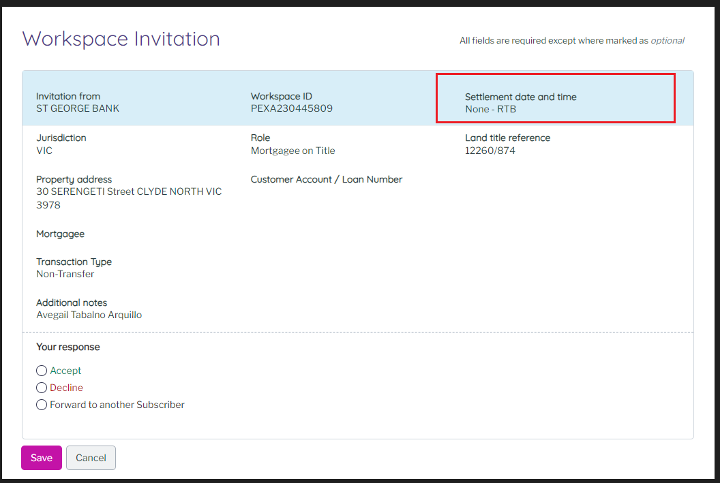
Task: Click the None - RTB settlement value
Action: click(x=491, y=108)
